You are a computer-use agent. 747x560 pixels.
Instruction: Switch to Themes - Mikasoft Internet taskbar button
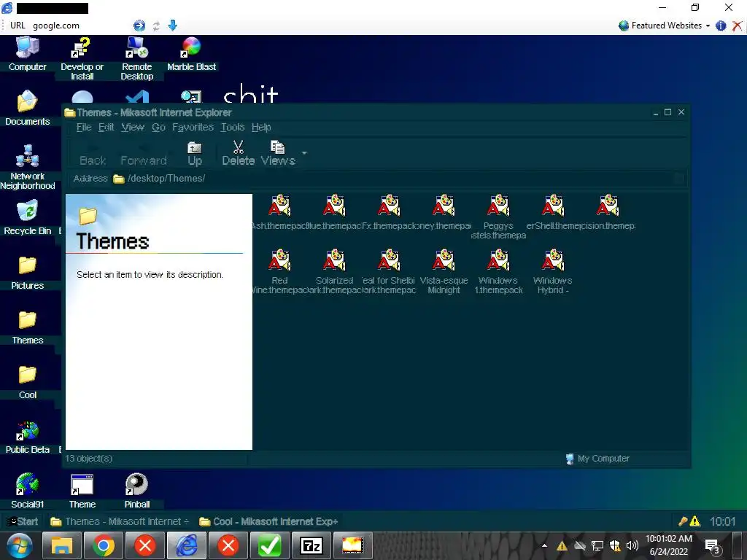click(x=120, y=521)
